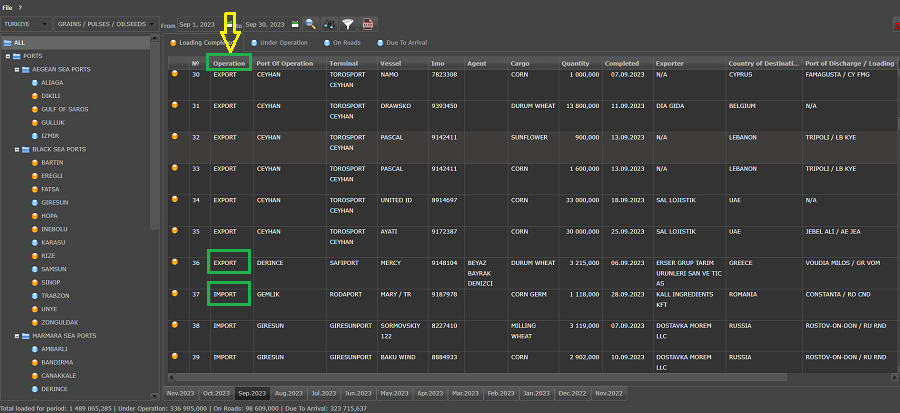Image resolution: width=900 pixels, height=413 pixels.
Task: Click folder icon beside BLACK SEA PORTS
Action: (26, 149)
